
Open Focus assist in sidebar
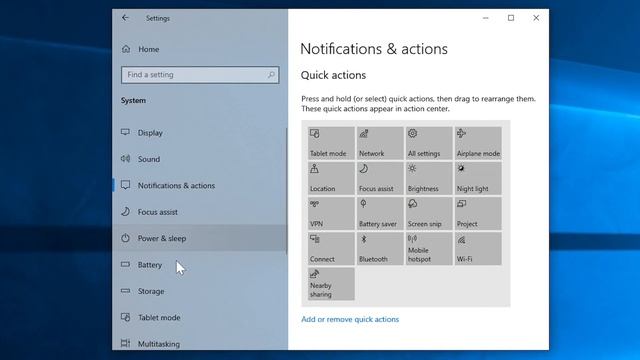click(x=199, y=212)
